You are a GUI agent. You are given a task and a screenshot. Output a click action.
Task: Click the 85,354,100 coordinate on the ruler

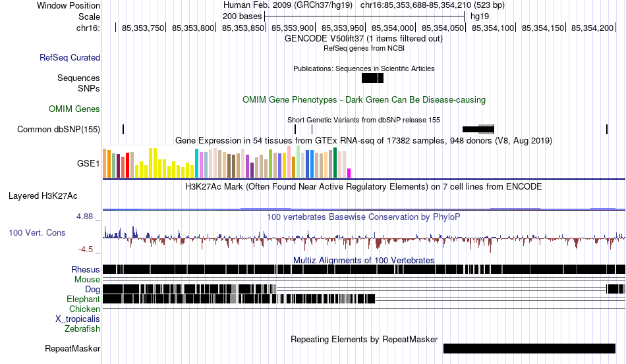[x=493, y=28]
